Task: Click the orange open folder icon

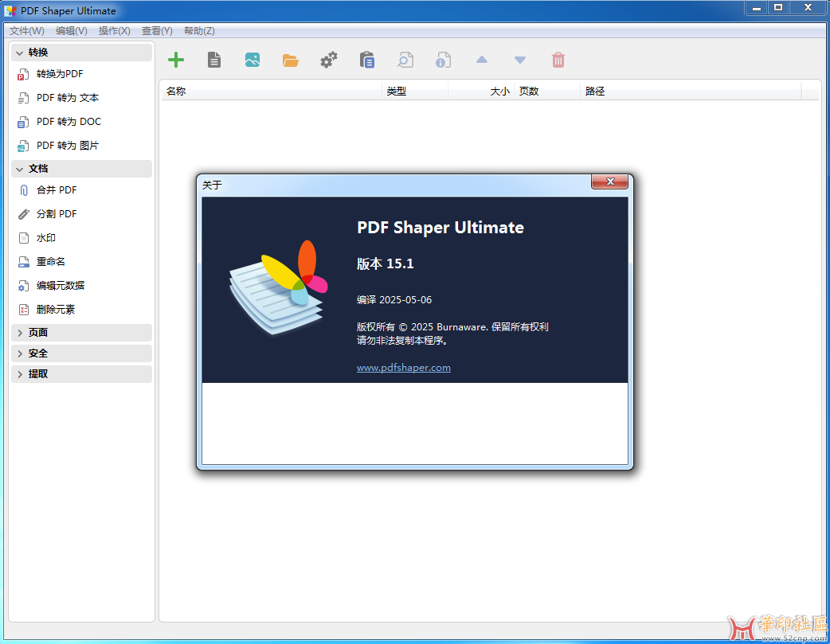Action: [290, 60]
